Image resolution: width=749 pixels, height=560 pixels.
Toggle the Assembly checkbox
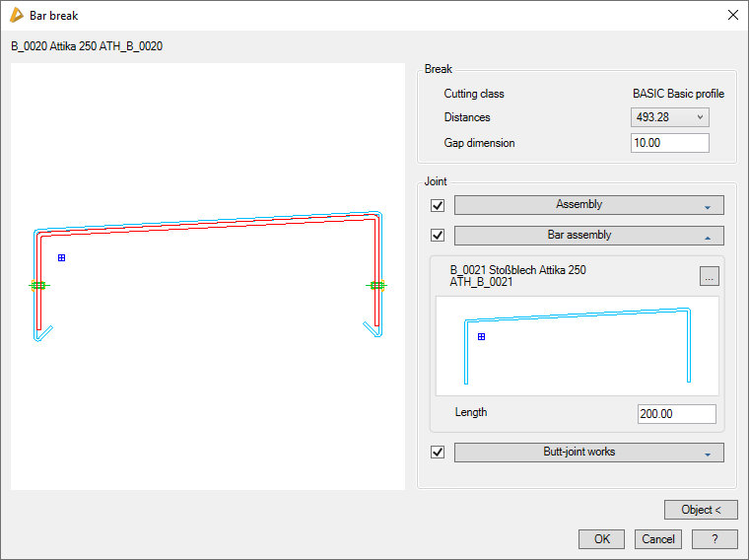438,205
